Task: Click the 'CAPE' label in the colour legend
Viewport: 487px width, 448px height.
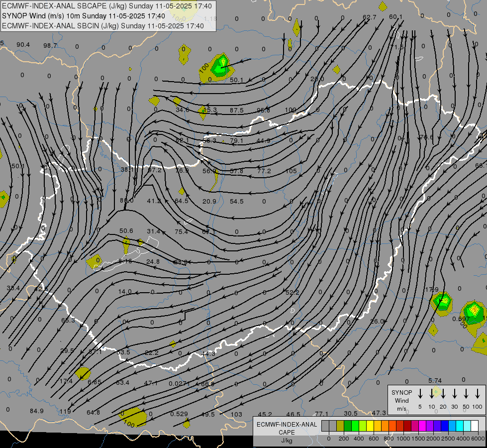Action: (x=287, y=432)
